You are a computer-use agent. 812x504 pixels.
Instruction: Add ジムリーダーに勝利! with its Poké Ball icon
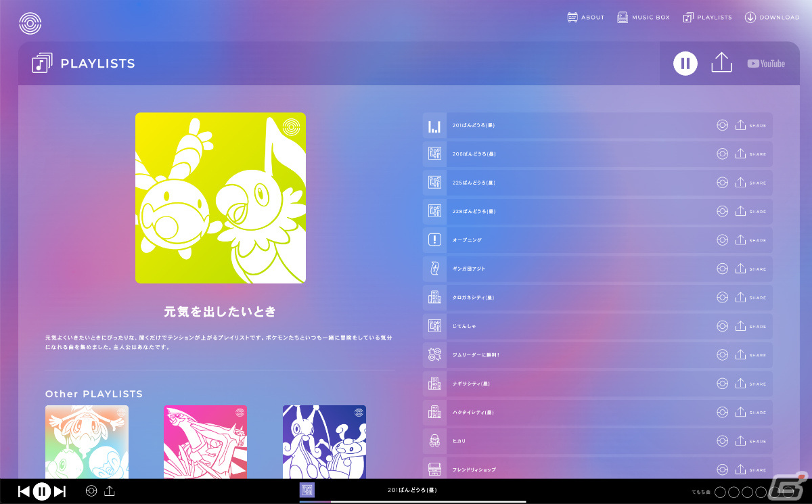tap(722, 354)
